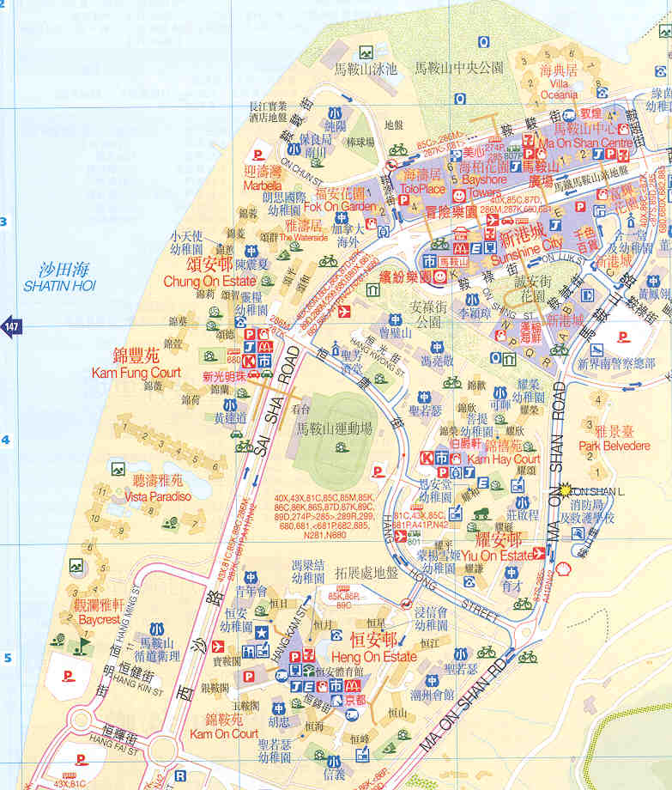Click the blue R icon at the bottom
This screenshot has width=672, height=790.
[x=179, y=776]
